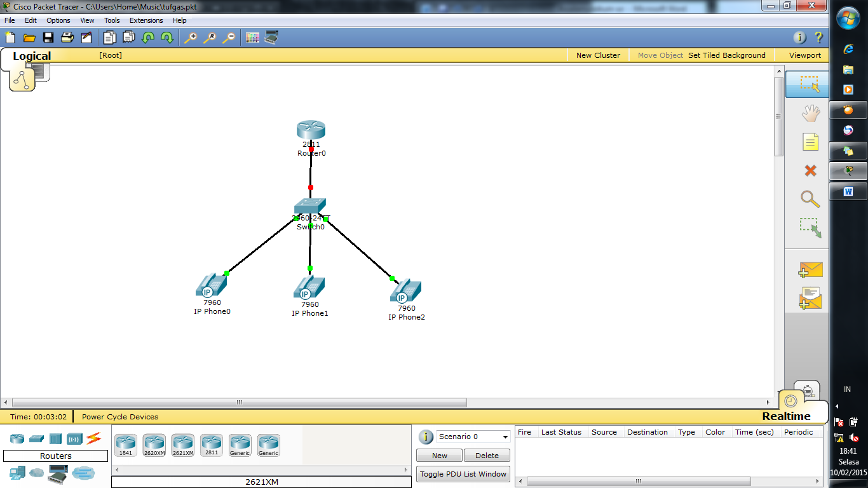Switch to the Realtime mode tab

787,416
